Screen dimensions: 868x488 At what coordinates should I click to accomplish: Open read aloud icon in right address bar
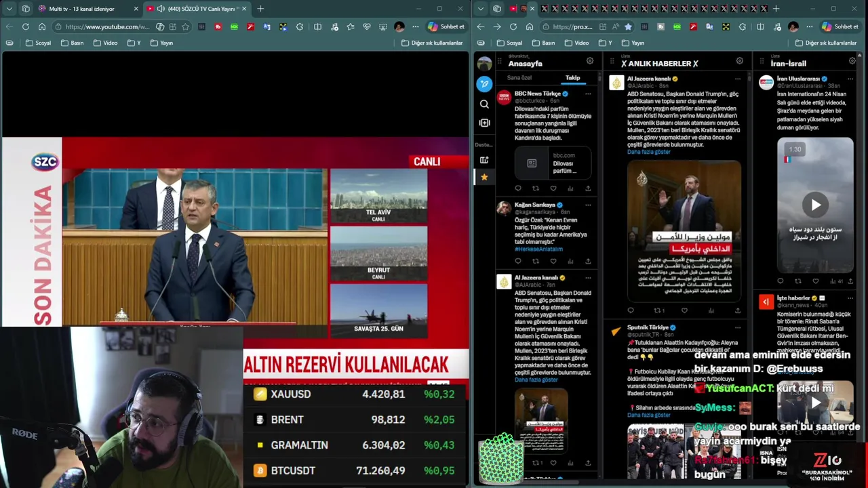(x=615, y=26)
